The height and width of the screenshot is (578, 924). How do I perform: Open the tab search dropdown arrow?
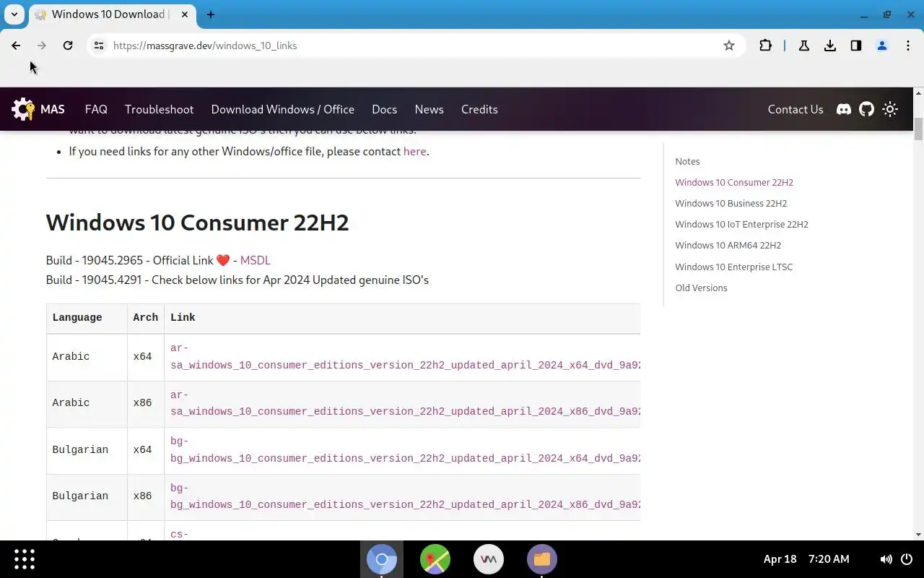(14, 14)
